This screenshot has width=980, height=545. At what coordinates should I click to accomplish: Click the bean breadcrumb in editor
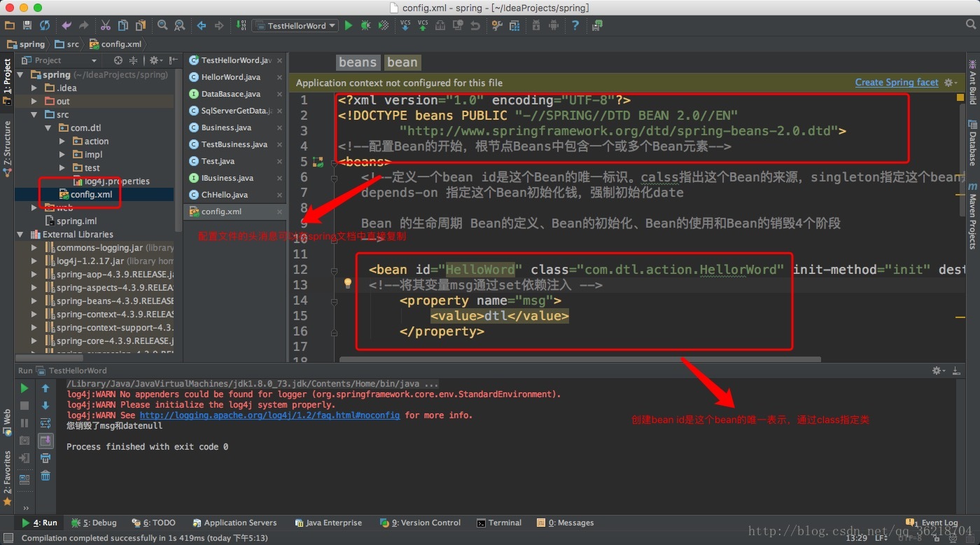402,62
